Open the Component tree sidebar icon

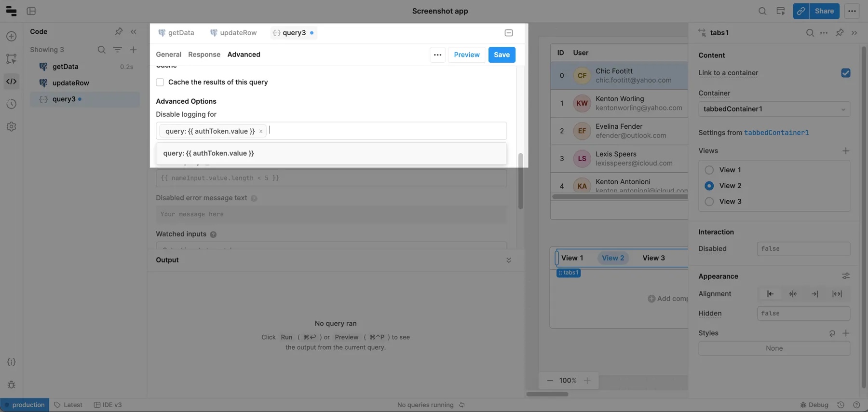coord(12,59)
